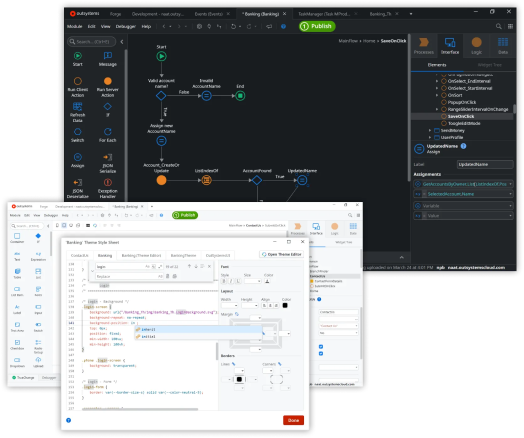Image resolution: width=524 pixels, height=438 pixels.
Task: Select Container widget in light window toolbox
Action: click(x=17, y=238)
